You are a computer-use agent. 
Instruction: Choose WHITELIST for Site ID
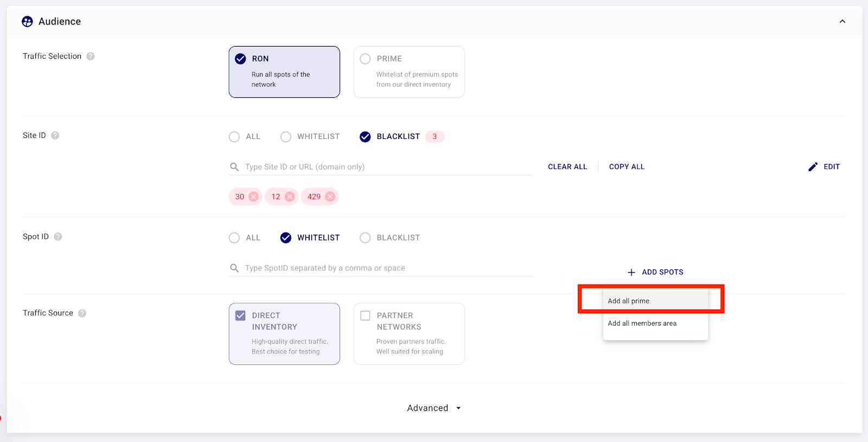pos(286,137)
